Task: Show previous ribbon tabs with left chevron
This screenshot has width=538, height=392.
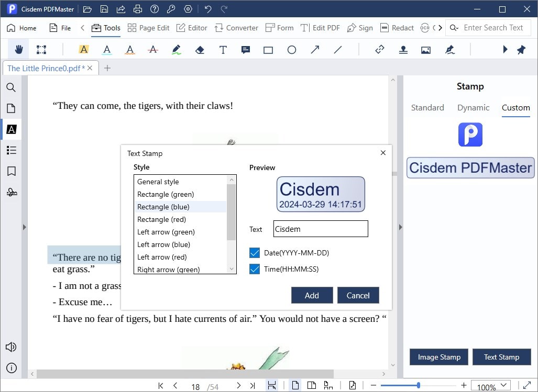Action: click(82, 28)
